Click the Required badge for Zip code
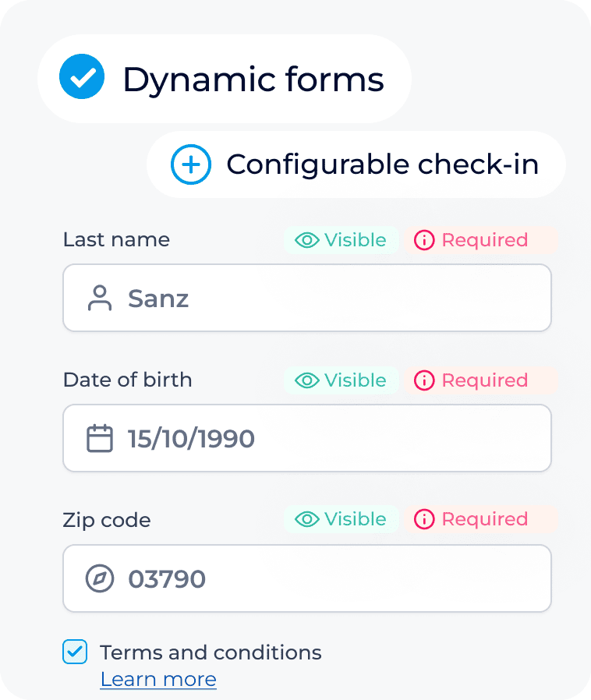The width and height of the screenshot is (591, 700). (481, 519)
